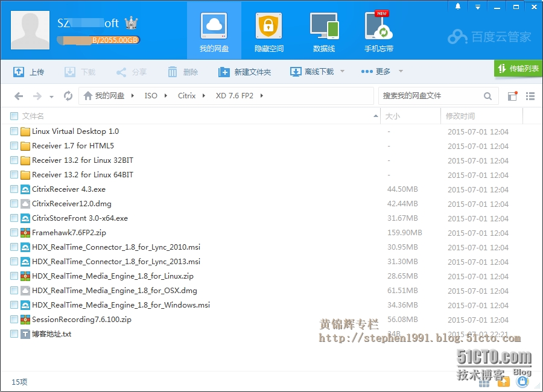Screen dimensions: 543x392
Task: Check SessionRecording7.6.100.zip checkbox
Action: (x=14, y=319)
